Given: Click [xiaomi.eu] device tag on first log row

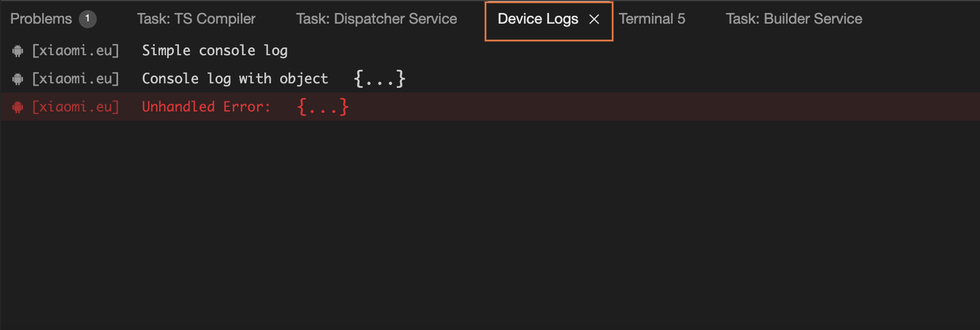Looking at the screenshot, I should tap(75, 51).
